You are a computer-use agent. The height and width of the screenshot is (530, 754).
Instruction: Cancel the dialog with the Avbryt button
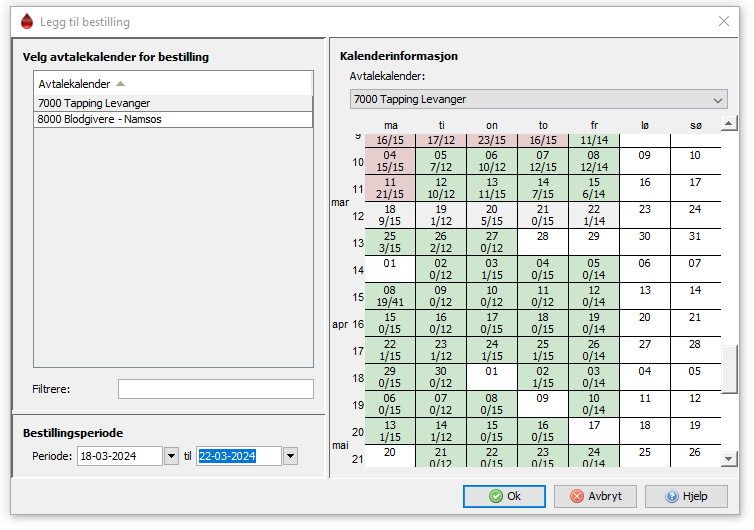[x=595, y=496]
